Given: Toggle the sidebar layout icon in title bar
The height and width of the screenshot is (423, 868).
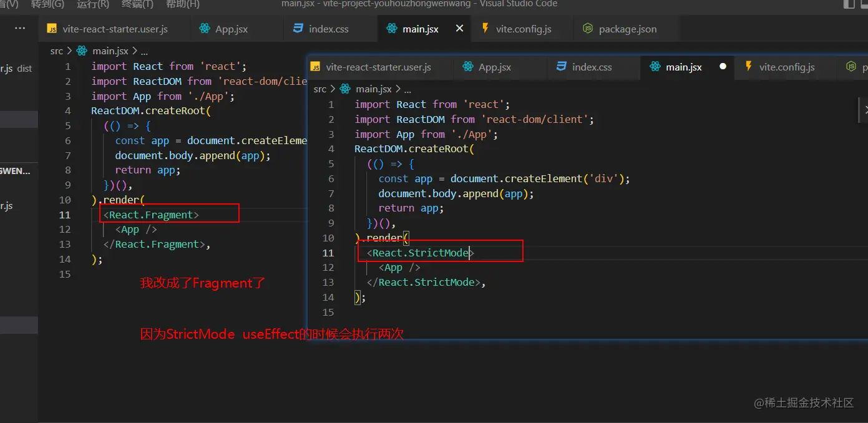Looking at the screenshot, I should point(849,4).
